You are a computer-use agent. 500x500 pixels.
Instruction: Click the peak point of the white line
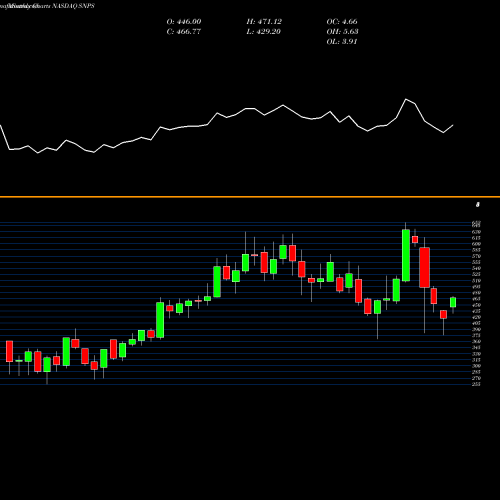(x=406, y=99)
